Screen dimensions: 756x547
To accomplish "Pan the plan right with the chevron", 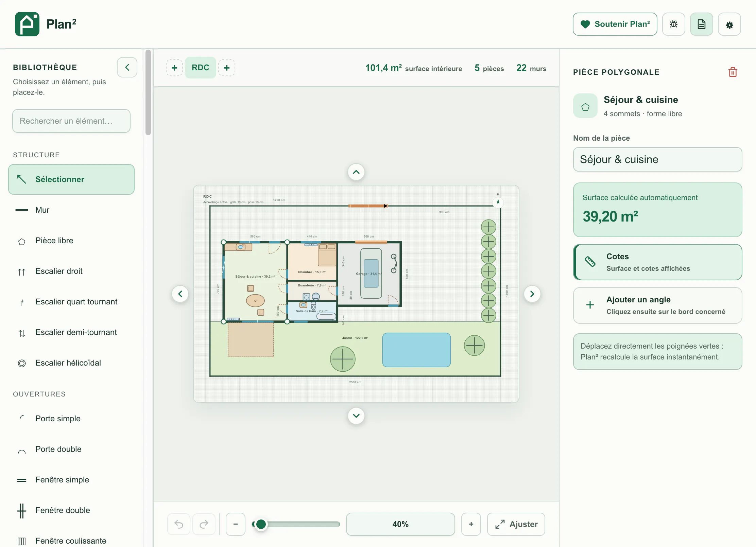I will (x=532, y=294).
